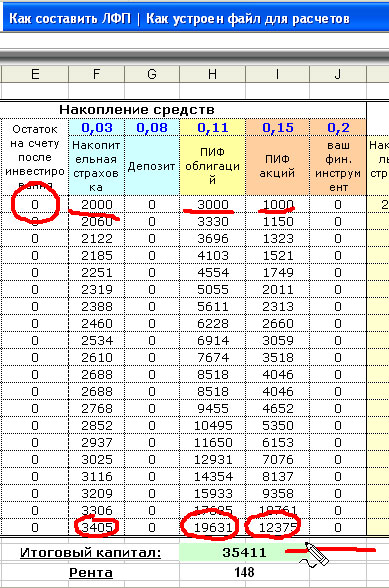Select the cell with value 1749
Viewport: 389px width, 588px height.
coord(278,273)
